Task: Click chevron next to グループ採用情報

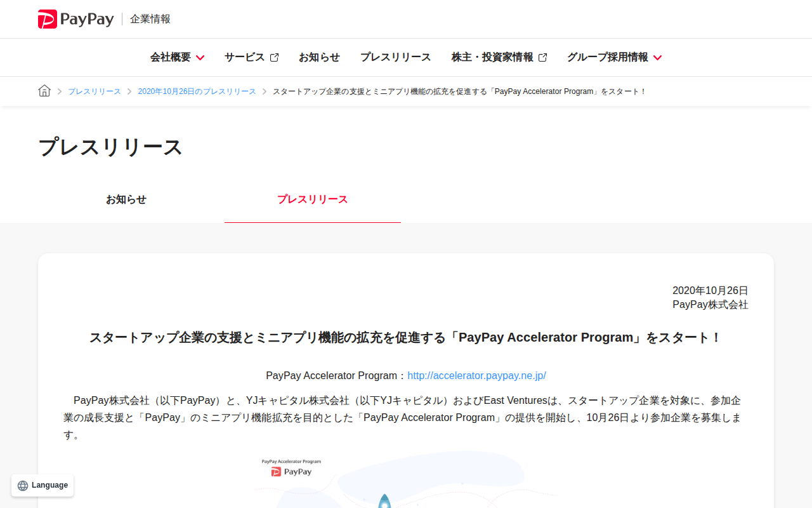Action: pos(657,58)
